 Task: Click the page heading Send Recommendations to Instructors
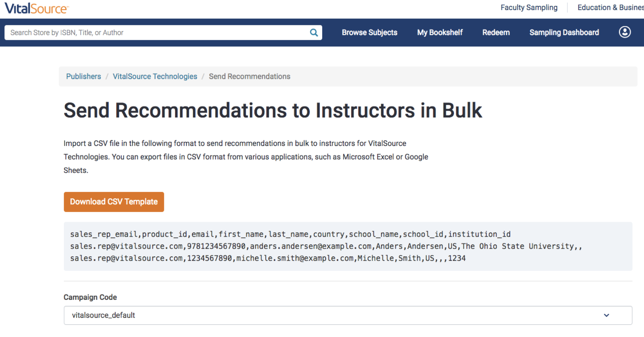[x=273, y=111]
